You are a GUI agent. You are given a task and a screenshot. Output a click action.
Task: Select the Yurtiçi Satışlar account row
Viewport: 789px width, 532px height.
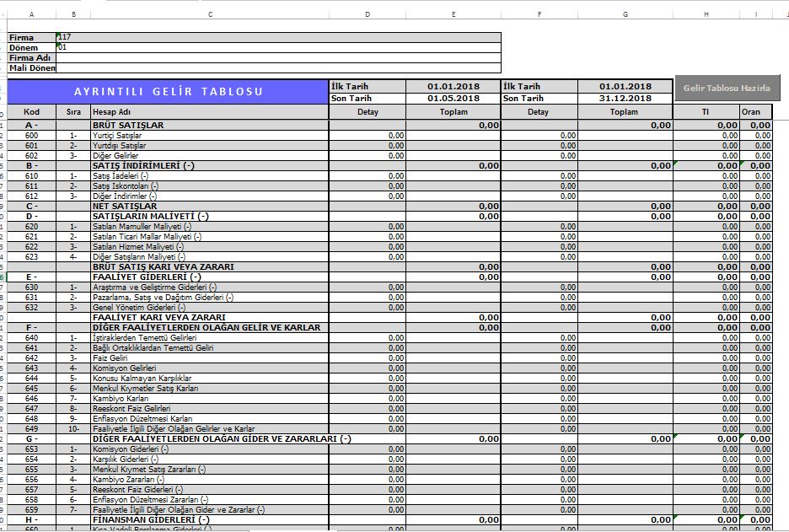[117, 135]
